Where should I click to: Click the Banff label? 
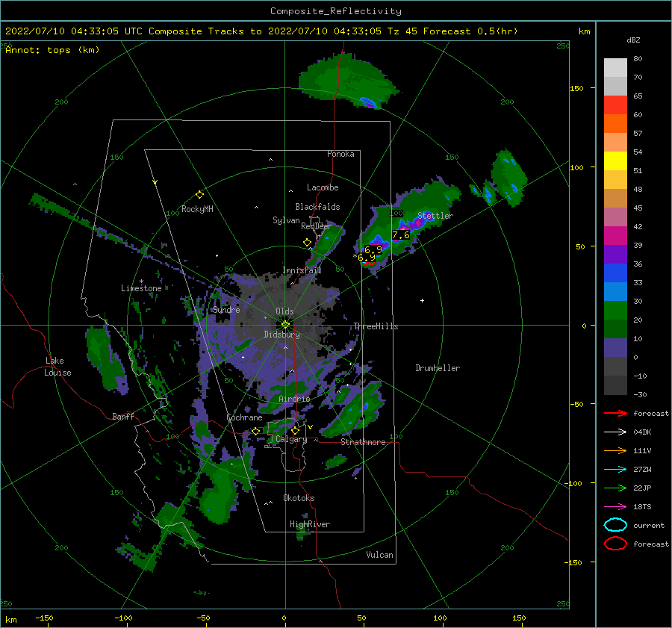[x=123, y=416]
